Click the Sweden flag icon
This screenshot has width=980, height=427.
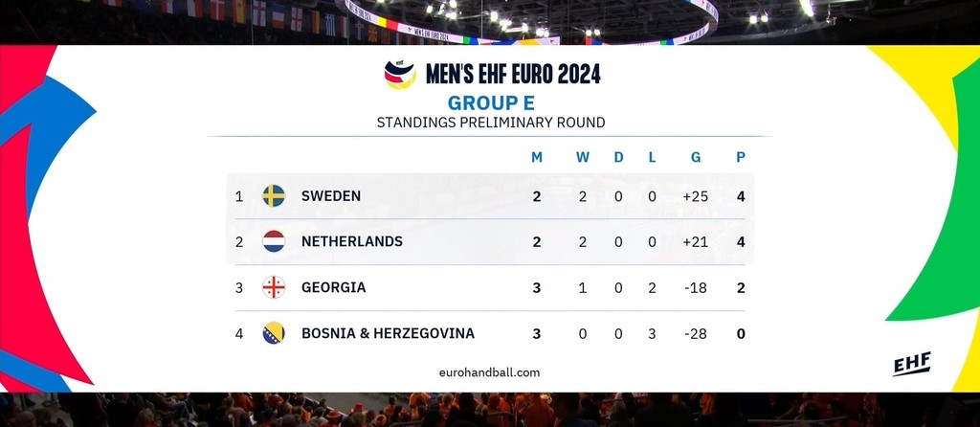[x=274, y=196]
